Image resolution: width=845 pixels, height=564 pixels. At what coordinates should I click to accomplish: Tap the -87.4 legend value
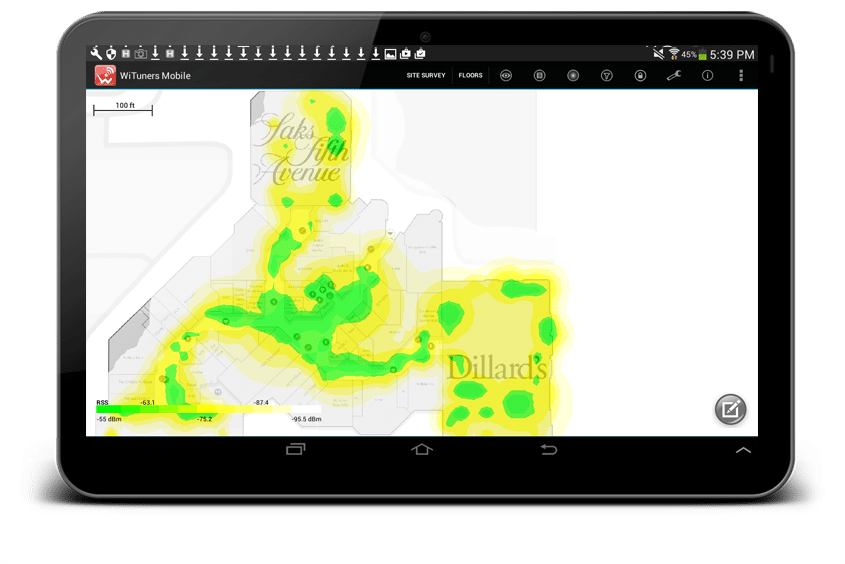coord(261,402)
